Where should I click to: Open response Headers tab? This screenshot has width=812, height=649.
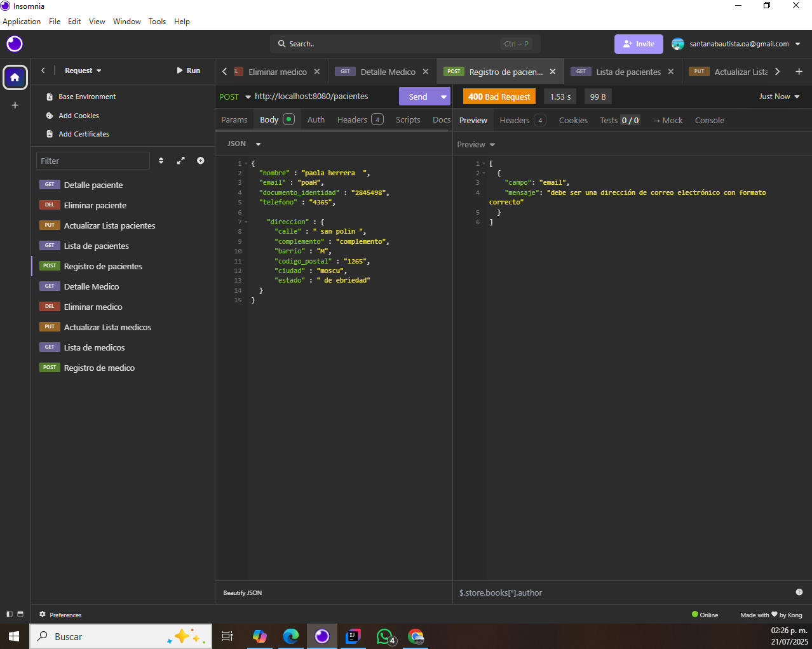click(x=522, y=120)
